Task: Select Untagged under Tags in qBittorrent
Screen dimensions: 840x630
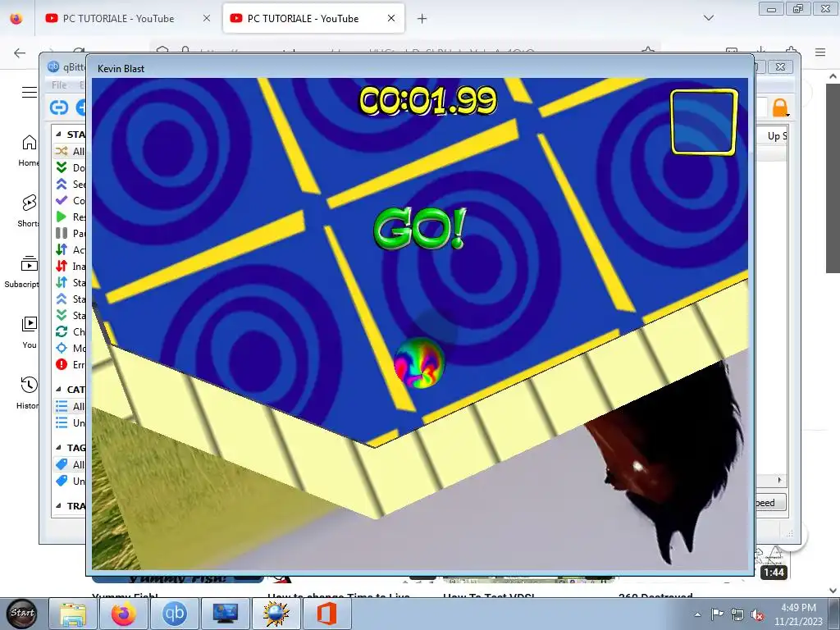Action: (70, 481)
